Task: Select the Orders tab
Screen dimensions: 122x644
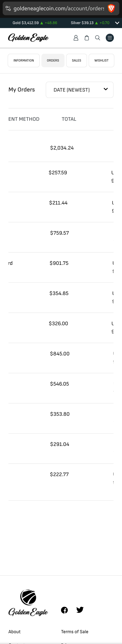Action: pyautogui.click(x=53, y=61)
